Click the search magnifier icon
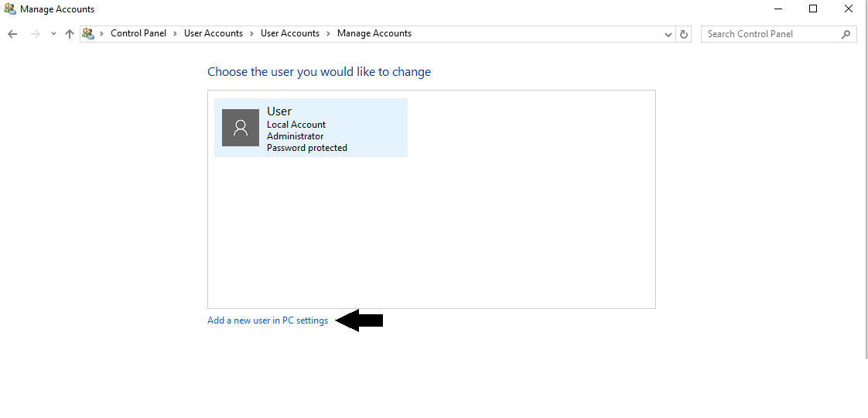Viewport: 868px width, 418px height. (846, 34)
